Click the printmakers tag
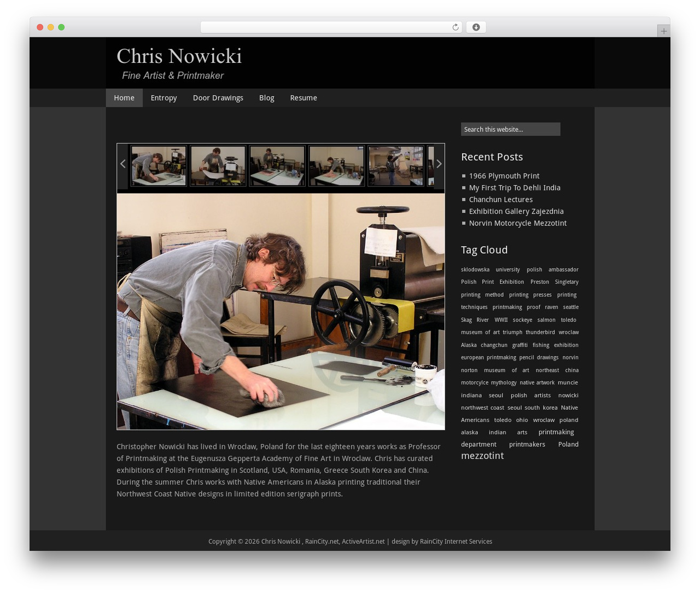The width and height of the screenshot is (700, 593). 527,445
